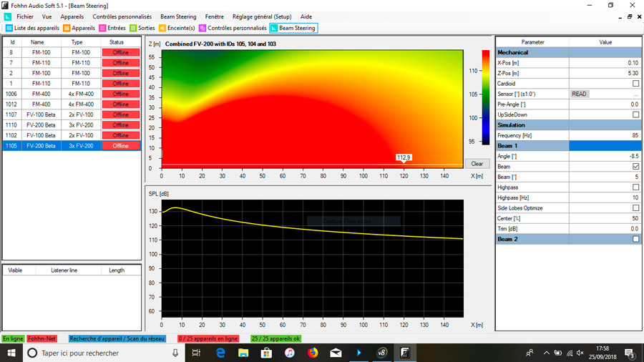The width and height of the screenshot is (644, 362).
Task: Open the Mail app from the taskbar
Action: coord(336,353)
